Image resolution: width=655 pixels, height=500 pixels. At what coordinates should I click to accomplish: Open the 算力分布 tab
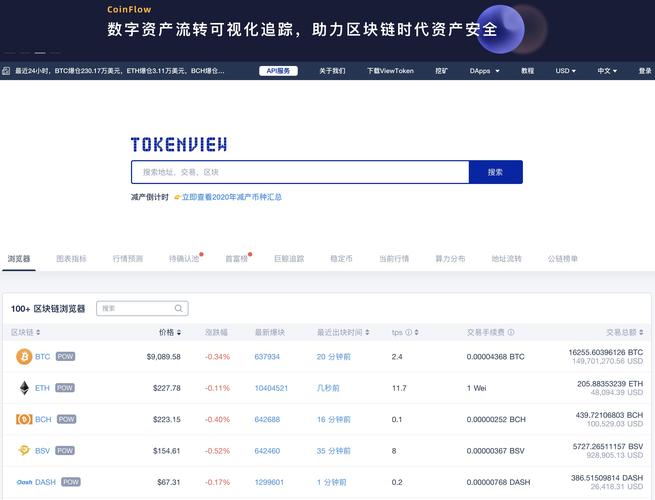tap(450, 259)
